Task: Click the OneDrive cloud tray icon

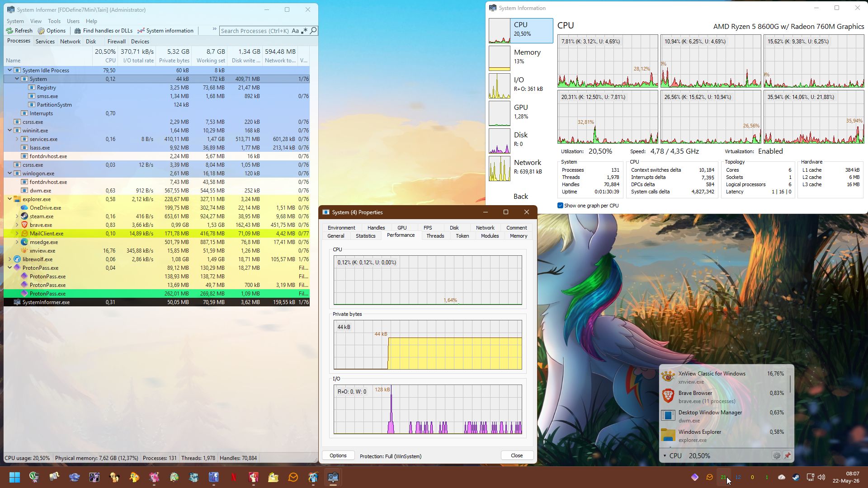Action: click(x=781, y=477)
